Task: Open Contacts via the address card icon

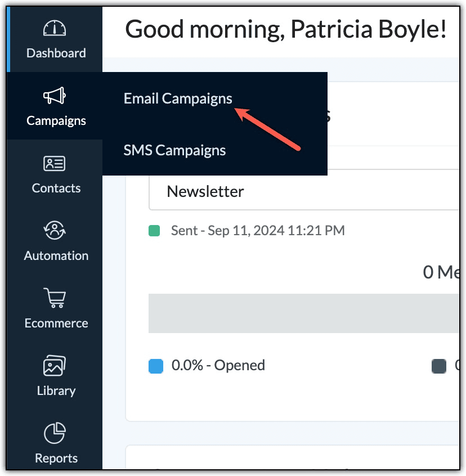Action: click(53, 163)
